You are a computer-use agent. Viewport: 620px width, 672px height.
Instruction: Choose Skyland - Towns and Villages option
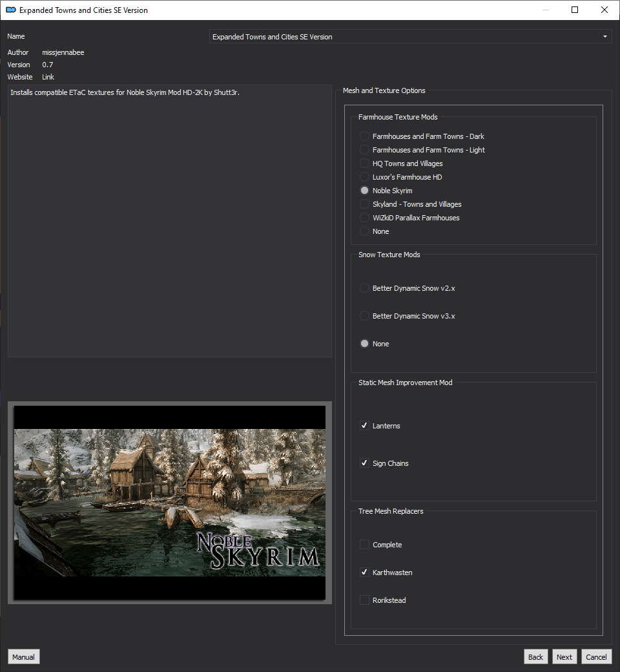click(364, 204)
